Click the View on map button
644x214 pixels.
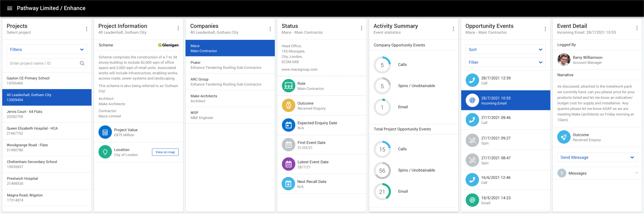point(165,152)
